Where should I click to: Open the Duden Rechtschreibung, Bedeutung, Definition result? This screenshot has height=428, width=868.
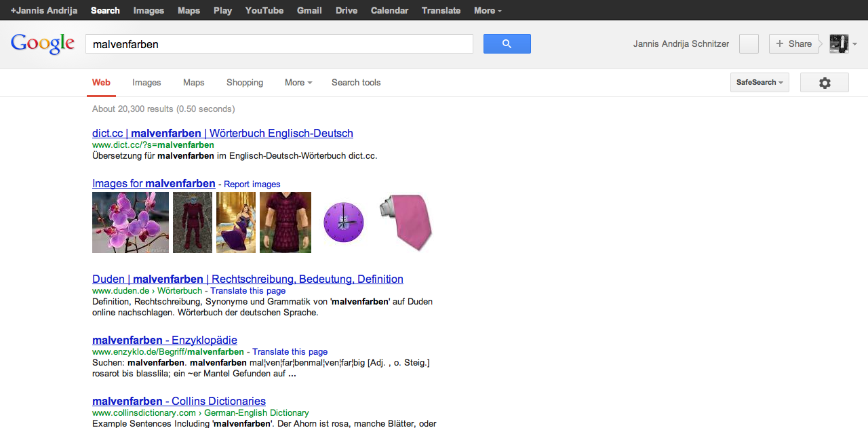pyautogui.click(x=248, y=279)
